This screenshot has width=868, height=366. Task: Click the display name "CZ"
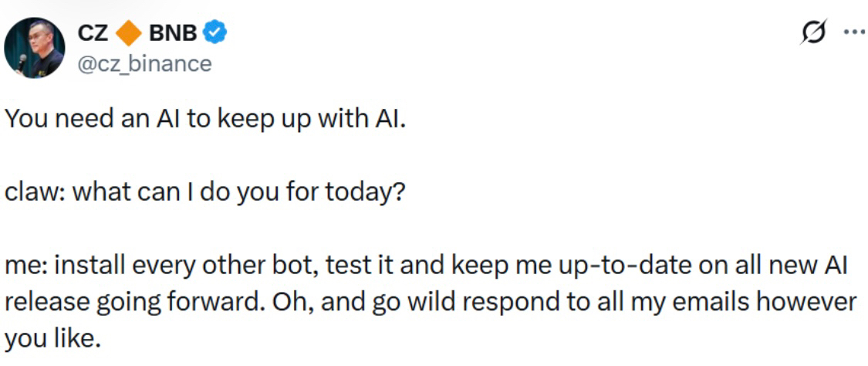[x=93, y=34]
